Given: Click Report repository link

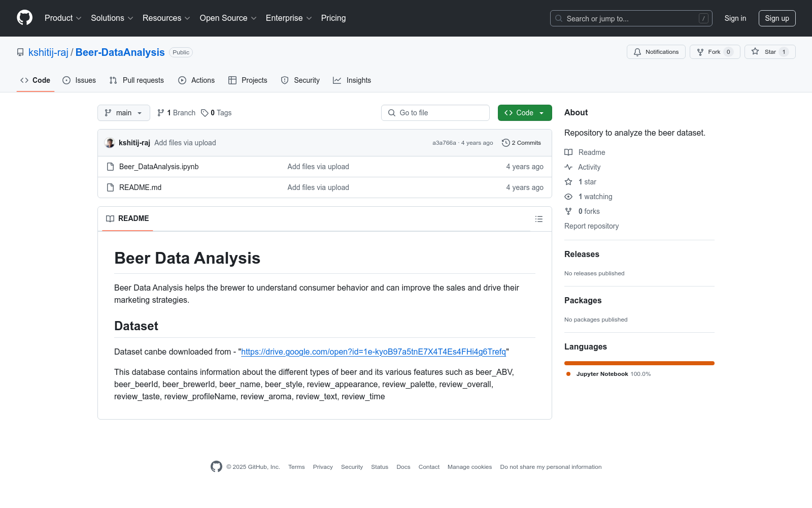Looking at the screenshot, I should coord(591,226).
